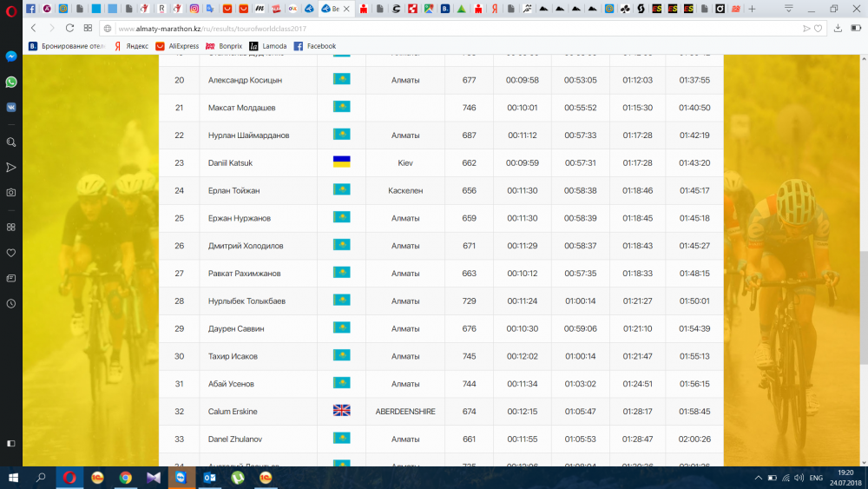Open the Speed Dial start page grid
The height and width of the screenshot is (489, 868).
coord(88,28)
